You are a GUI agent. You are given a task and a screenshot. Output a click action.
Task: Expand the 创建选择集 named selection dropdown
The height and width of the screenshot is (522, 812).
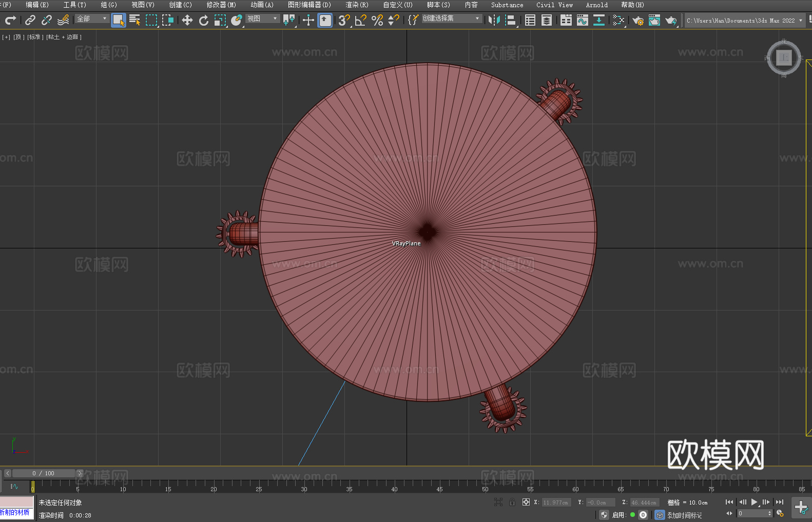(451, 18)
